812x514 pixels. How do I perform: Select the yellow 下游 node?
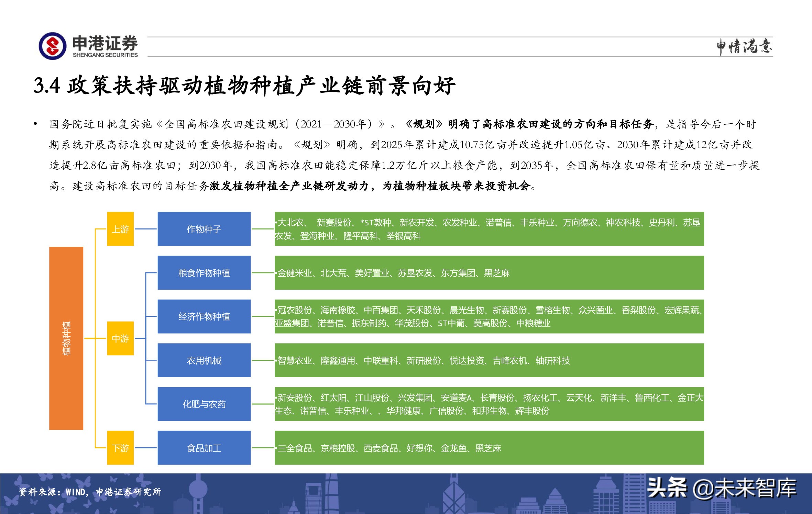(120, 448)
